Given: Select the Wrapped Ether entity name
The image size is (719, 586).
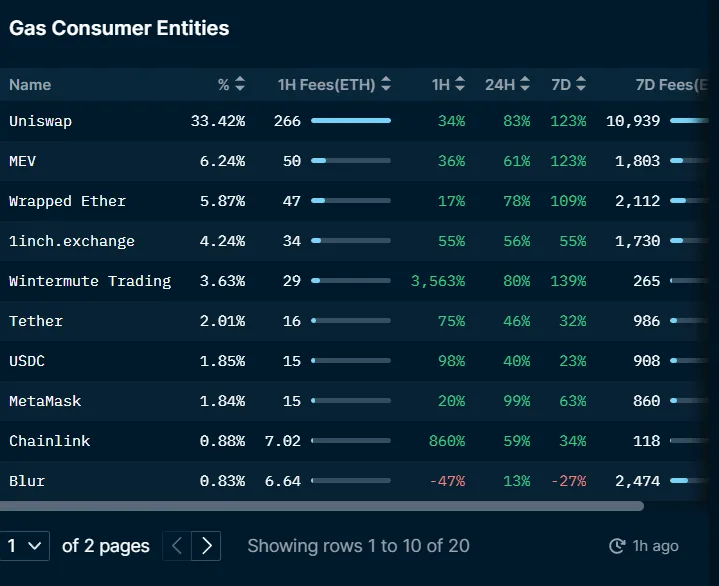Looking at the screenshot, I should coord(67,201).
